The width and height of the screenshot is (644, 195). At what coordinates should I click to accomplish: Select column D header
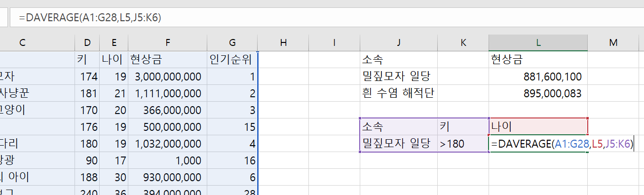tap(87, 43)
